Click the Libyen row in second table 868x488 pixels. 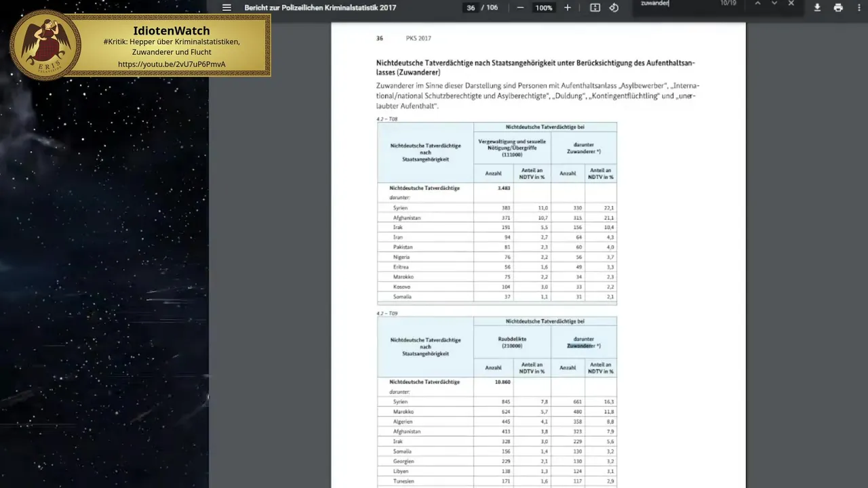tap(497, 470)
